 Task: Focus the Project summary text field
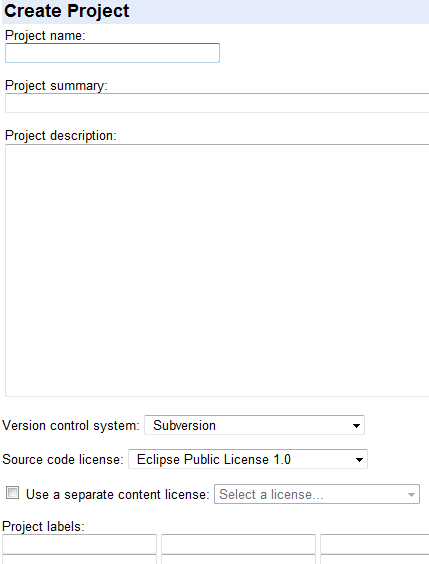click(217, 103)
